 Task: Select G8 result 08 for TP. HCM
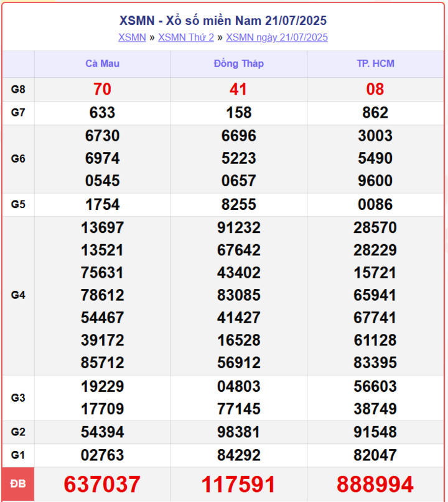tap(375, 89)
